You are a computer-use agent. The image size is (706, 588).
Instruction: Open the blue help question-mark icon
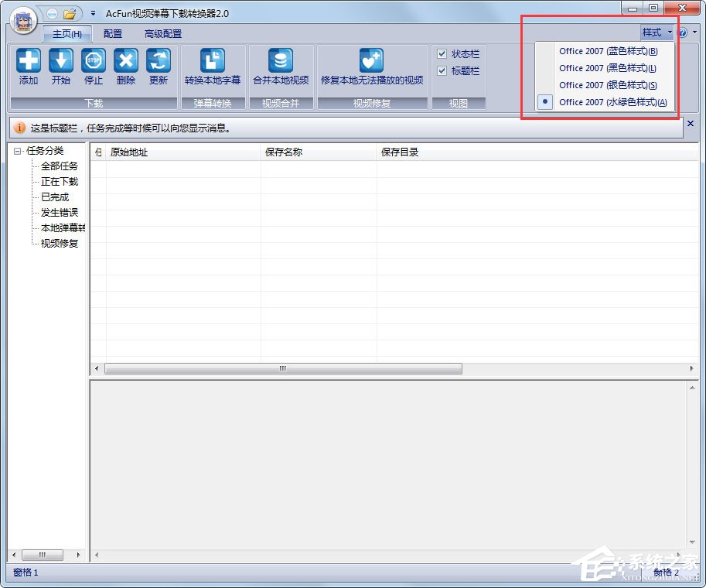point(683,32)
